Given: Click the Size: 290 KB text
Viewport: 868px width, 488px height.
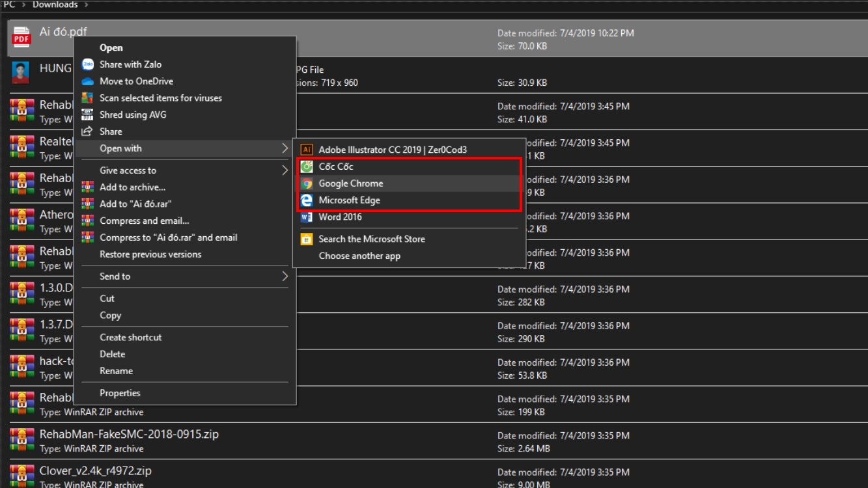Looking at the screenshot, I should point(521,339).
